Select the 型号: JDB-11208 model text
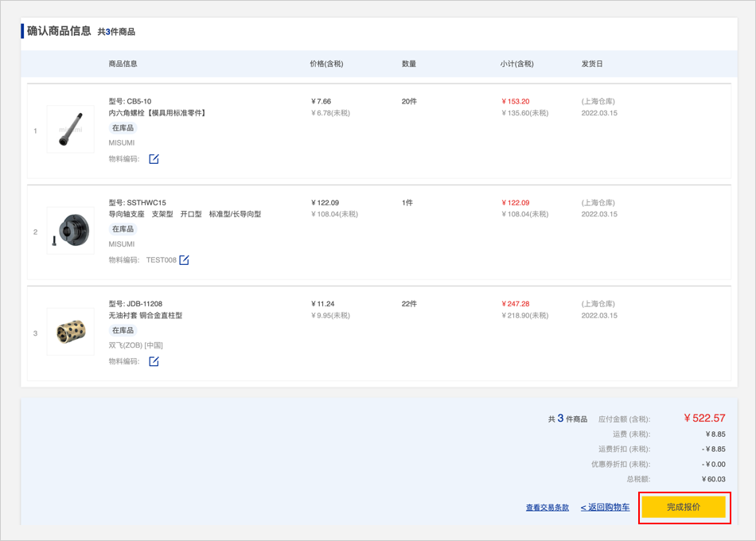The width and height of the screenshot is (756, 541). (x=135, y=304)
